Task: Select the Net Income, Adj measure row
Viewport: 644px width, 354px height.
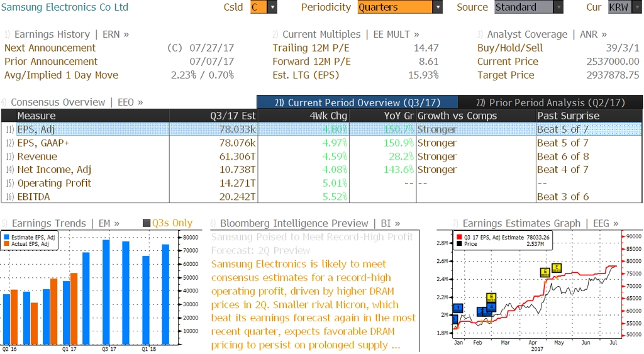Action: [x=321, y=170]
